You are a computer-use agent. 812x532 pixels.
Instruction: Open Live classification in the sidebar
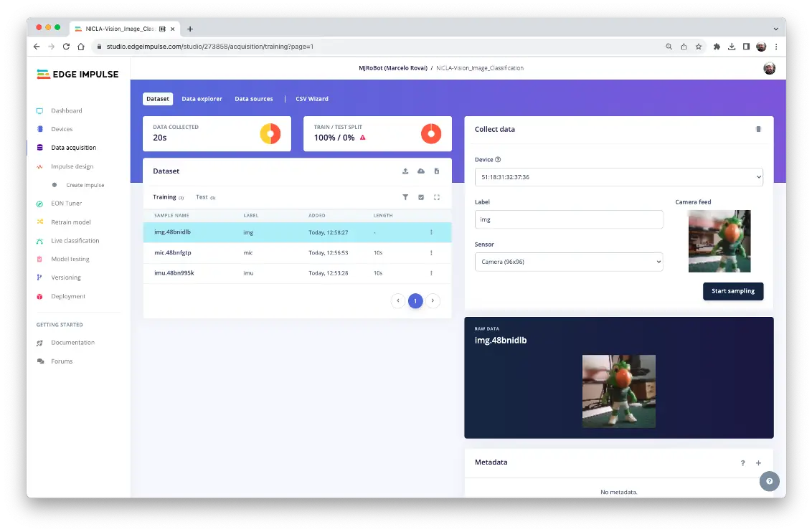tap(75, 241)
